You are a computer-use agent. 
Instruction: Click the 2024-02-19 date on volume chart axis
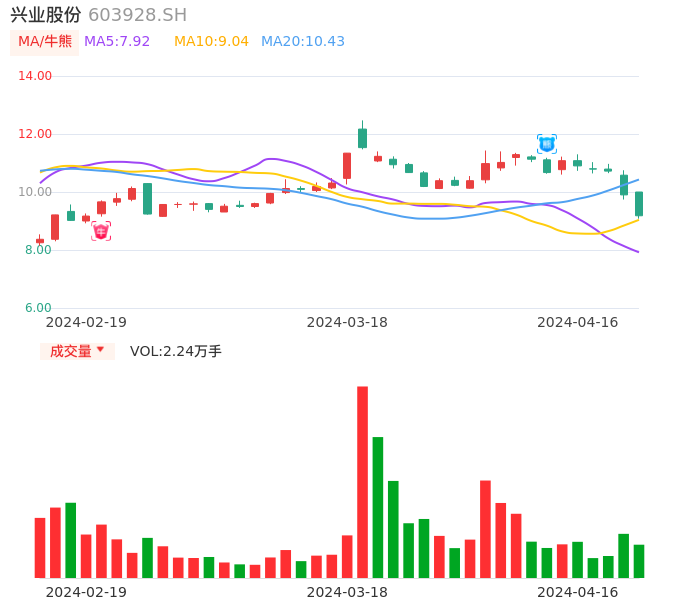click(x=86, y=592)
